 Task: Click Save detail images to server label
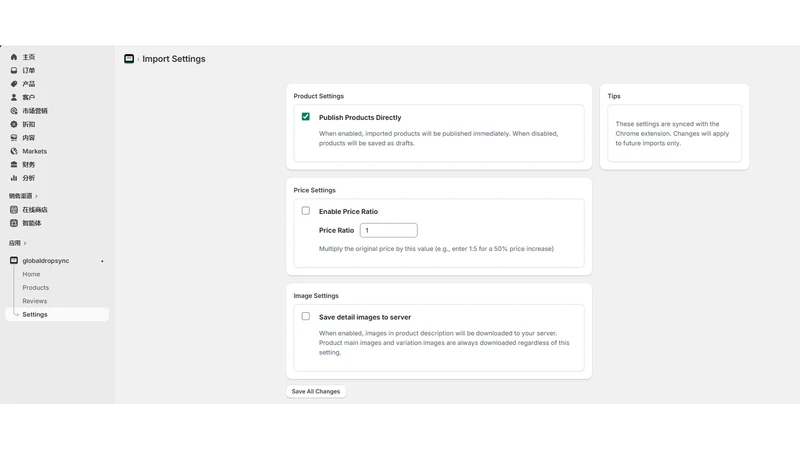click(x=365, y=317)
